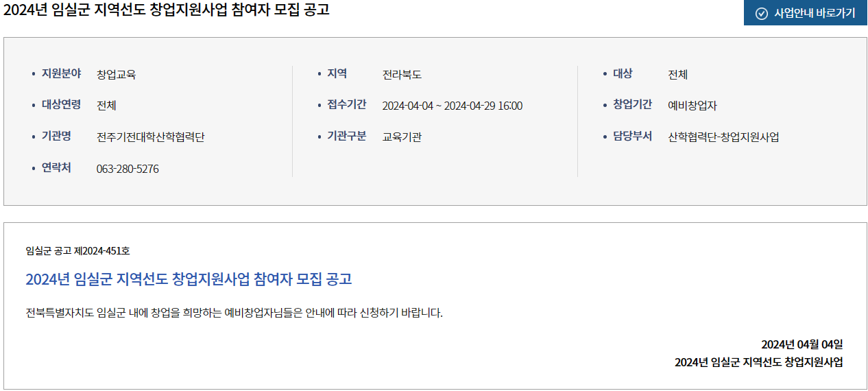Click the signature line 2024년 임실군 지역선도 창업지원사업
868x391 pixels.
click(759, 362)
